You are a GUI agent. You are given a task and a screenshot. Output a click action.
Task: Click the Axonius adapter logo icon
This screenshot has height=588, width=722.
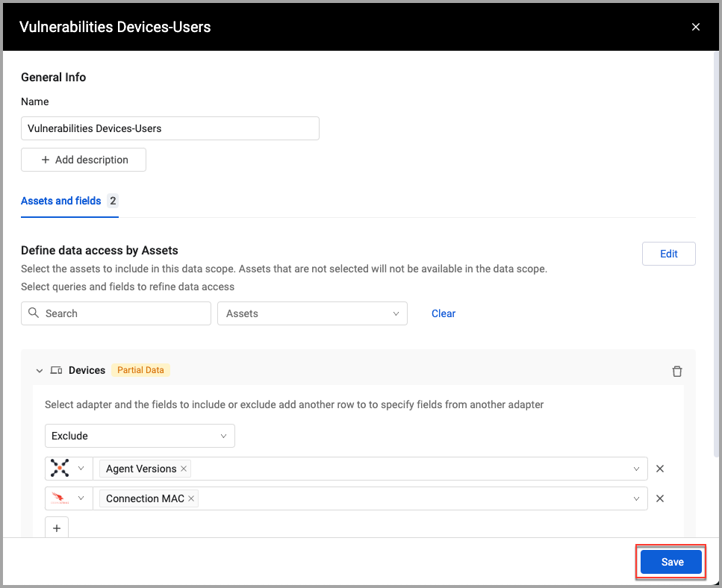60,468
